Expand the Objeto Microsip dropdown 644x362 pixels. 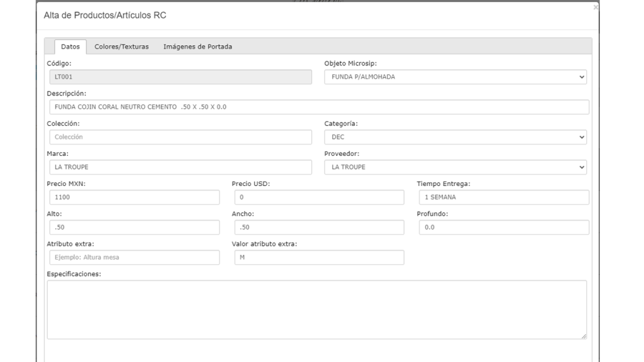pos(455,77)
